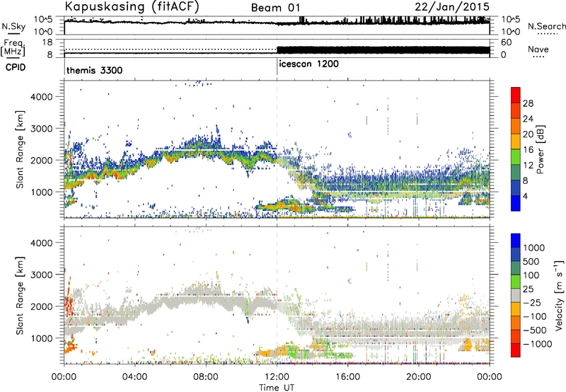Click the "16:00" time tick label
Viewport: 566px width, 392px height.
click(347, 377)
